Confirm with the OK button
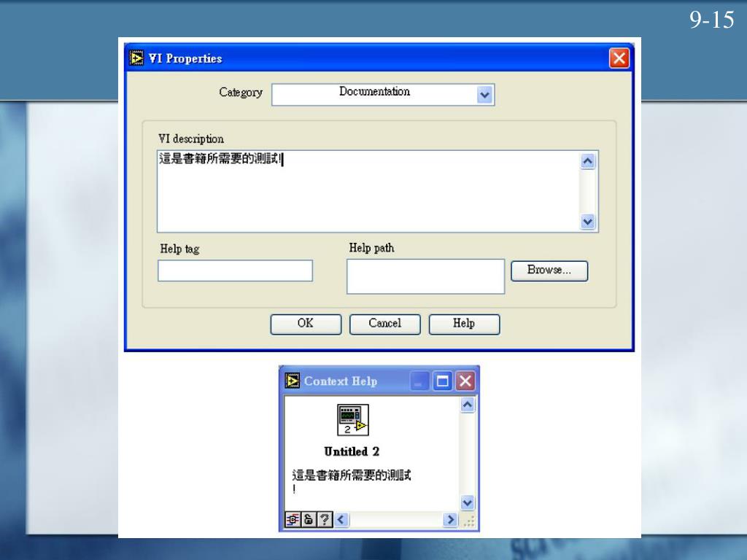 coord(306,324)
